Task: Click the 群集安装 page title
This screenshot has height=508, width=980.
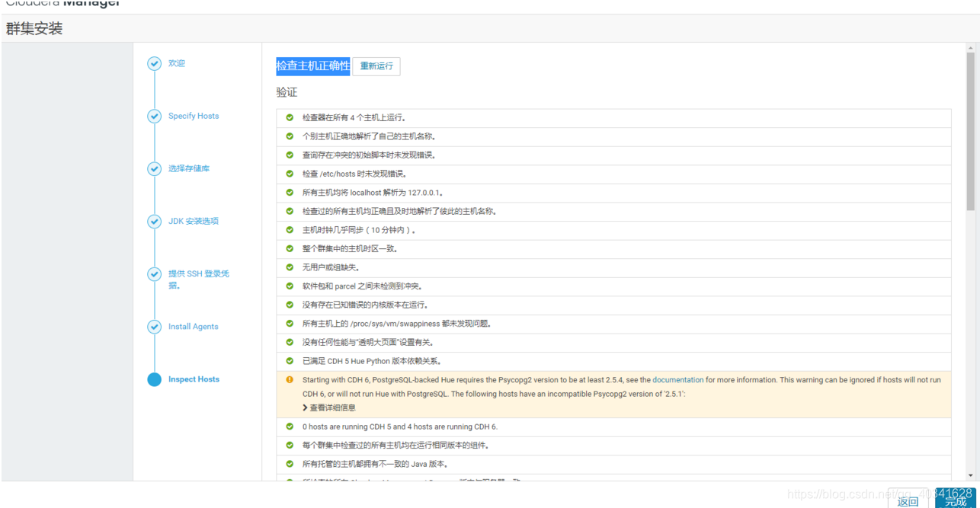Action: pyautogui.click(x=34, y=29)
